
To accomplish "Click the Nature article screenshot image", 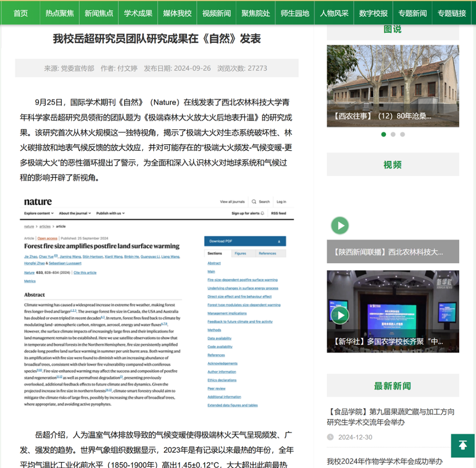I will tap(157, 302).
